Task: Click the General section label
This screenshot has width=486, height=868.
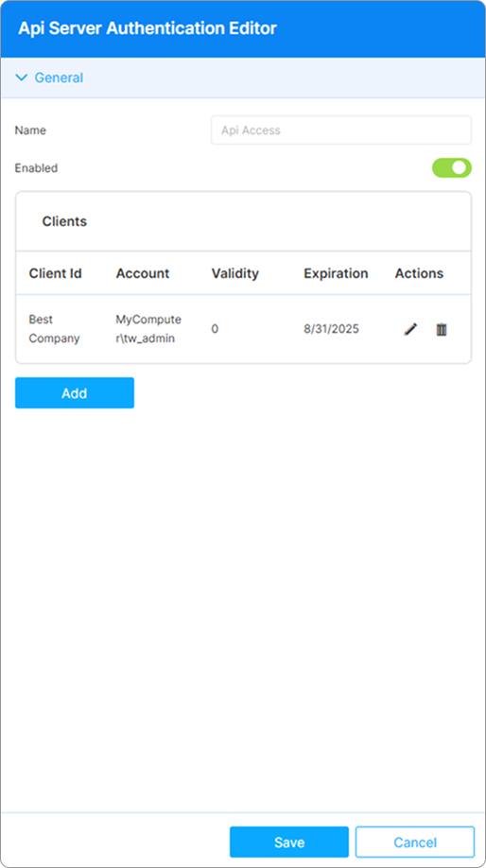Action: [59, 78]
